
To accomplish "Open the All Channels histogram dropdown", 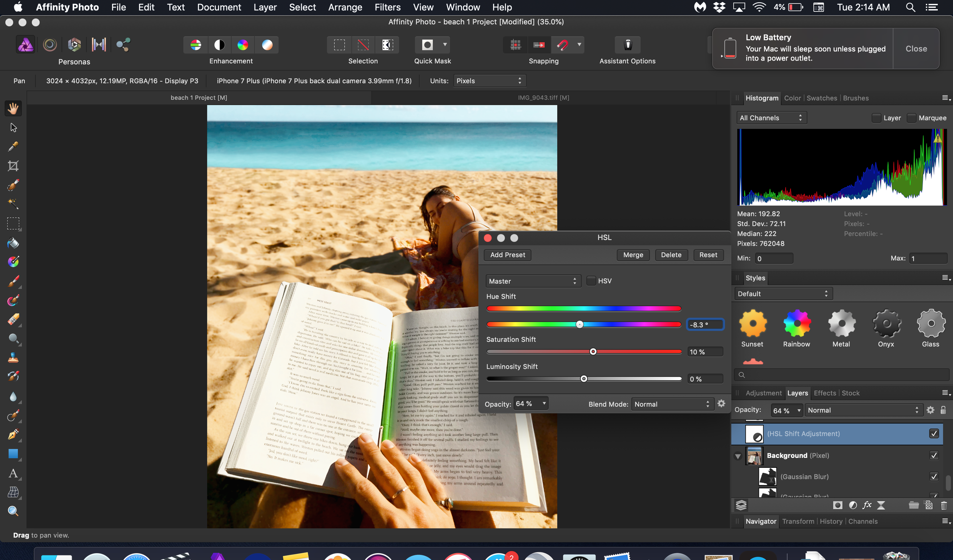I will [x=771, y=118].
